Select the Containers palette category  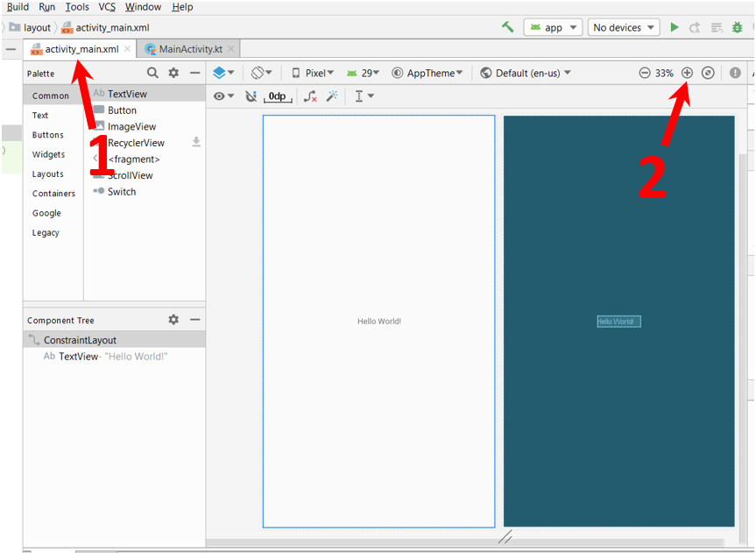(x=53, y=194)
